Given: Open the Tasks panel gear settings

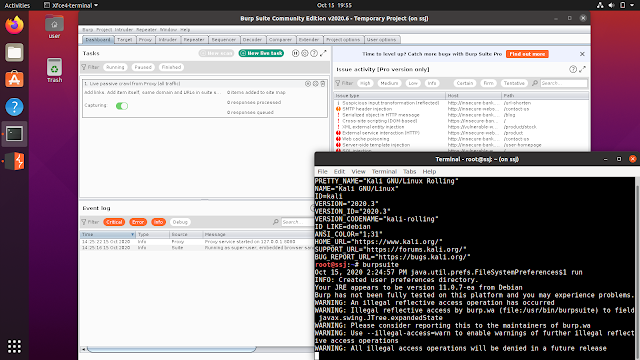Looking at the screenshot, I should point(304,53).
